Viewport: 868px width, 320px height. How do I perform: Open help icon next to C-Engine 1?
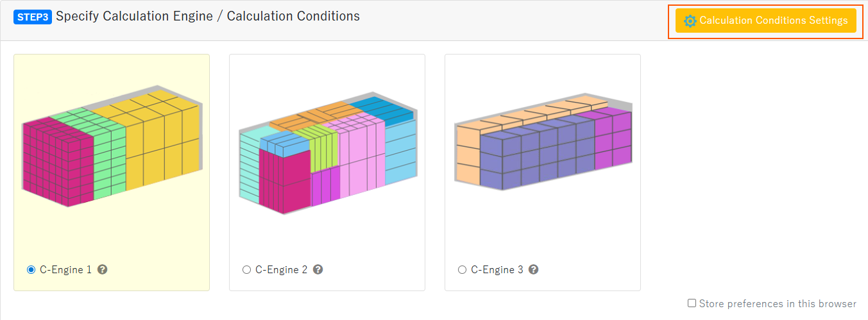[102, 270]
